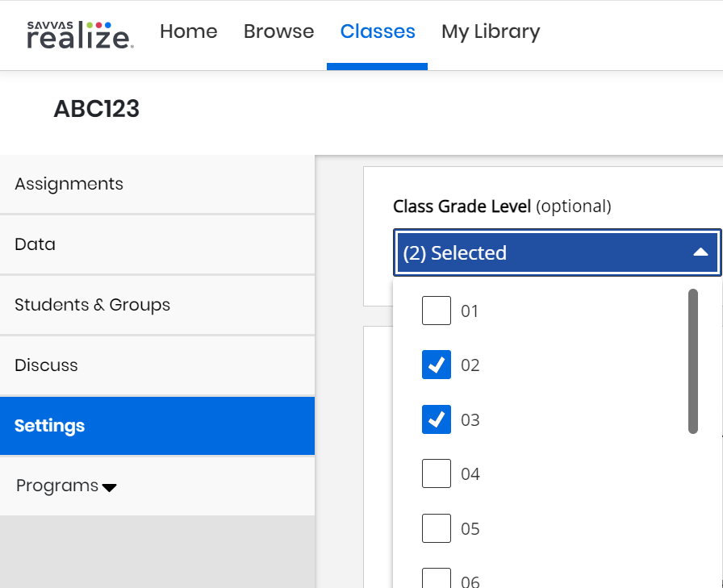The image size is (723, 588).
Task: Check the 01 grade checkbox
Action: coord(437,311)
